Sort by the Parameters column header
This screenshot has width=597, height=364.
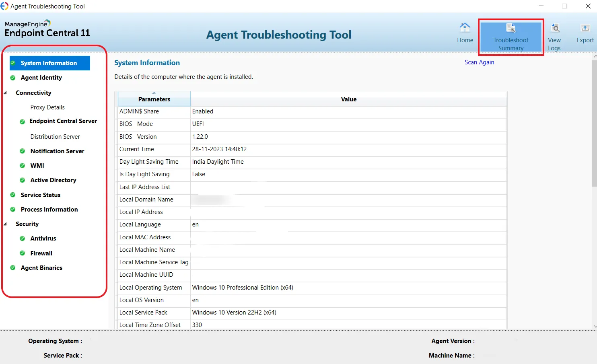point(154,99)
